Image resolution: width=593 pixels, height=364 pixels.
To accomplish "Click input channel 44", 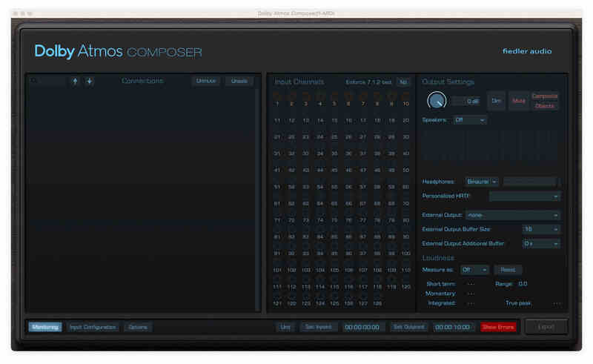I will (320, 170).
